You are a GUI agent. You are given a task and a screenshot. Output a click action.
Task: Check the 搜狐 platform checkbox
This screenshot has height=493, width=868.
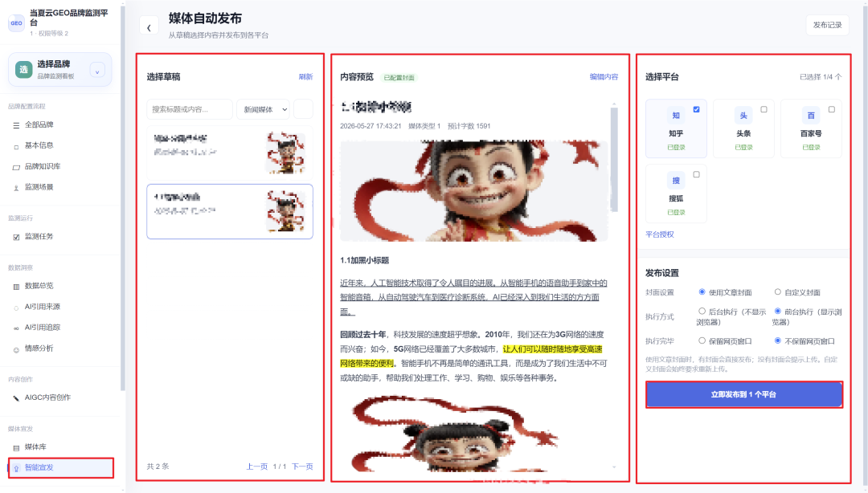(x=696, y=174)
